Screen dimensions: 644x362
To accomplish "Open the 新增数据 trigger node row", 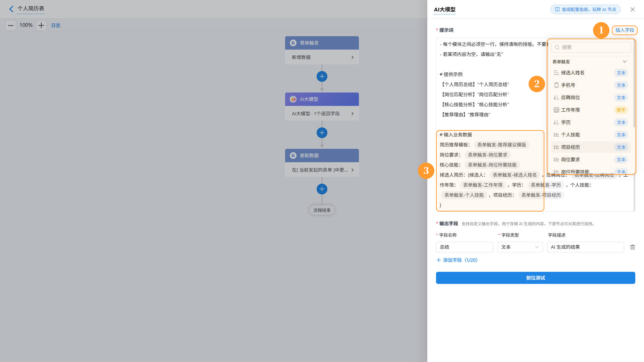I will 322,57.
